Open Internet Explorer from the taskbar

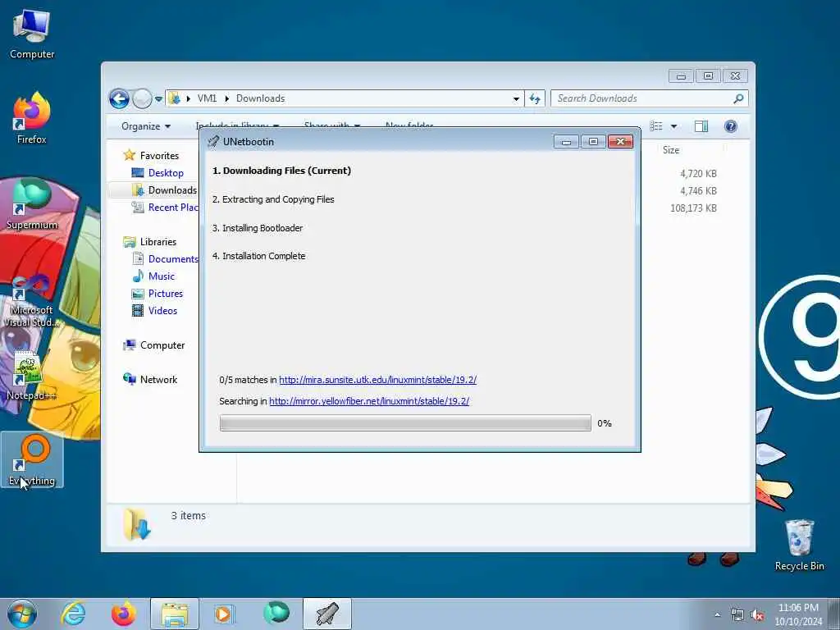[x=73, y=614]
